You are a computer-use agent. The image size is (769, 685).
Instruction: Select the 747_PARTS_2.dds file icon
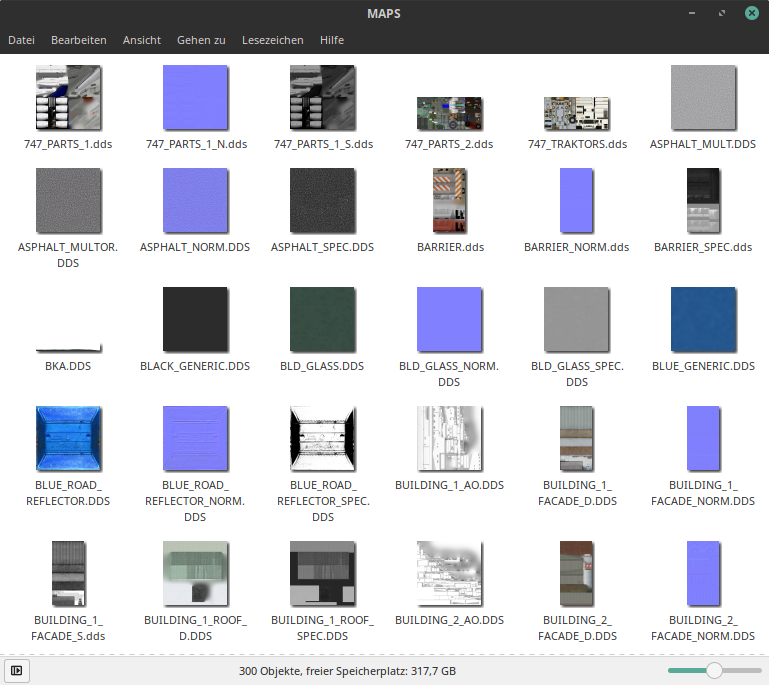[x=449, y=113]
